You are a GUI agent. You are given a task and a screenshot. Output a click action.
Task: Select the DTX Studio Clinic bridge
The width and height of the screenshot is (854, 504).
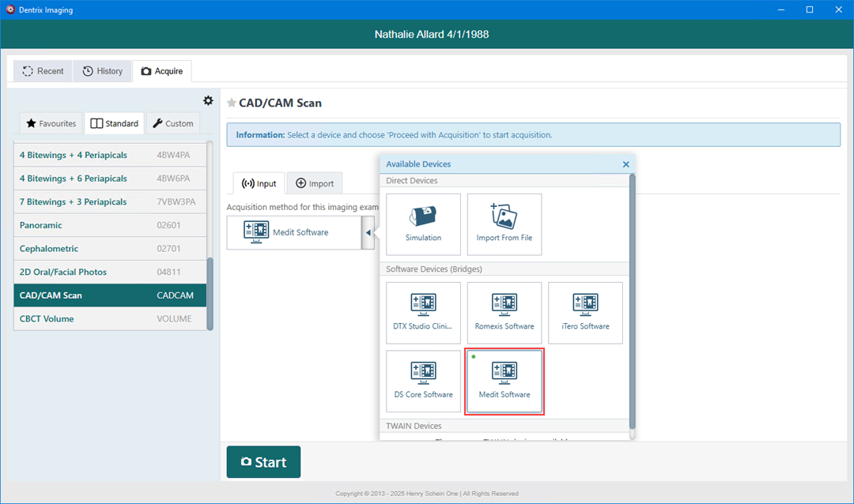[423, 312]
